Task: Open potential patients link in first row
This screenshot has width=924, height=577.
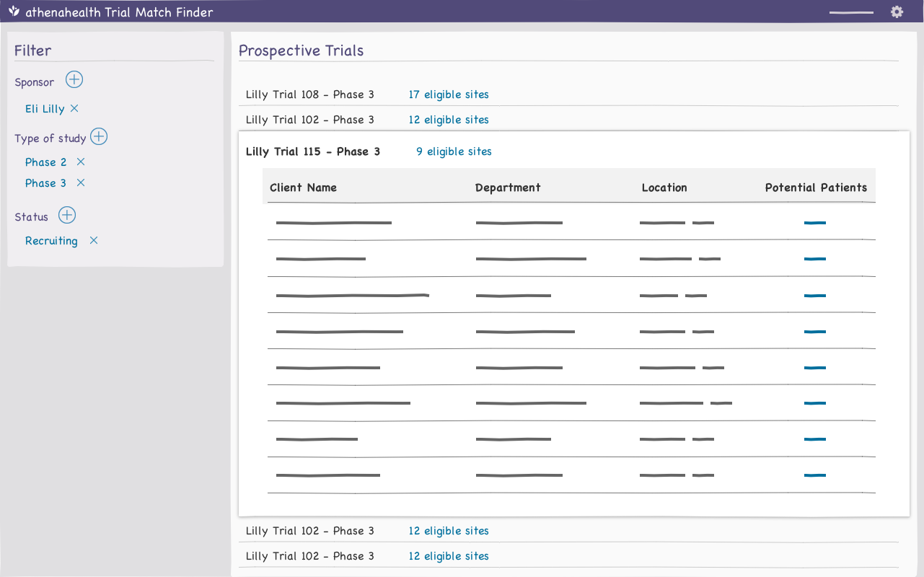Action: (815, 223)
